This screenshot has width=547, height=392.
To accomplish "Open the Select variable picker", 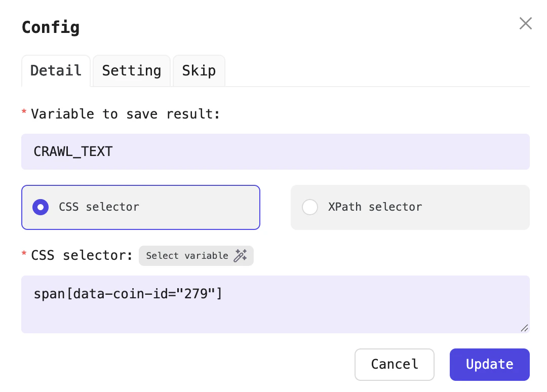I will [x=196, y=256].
